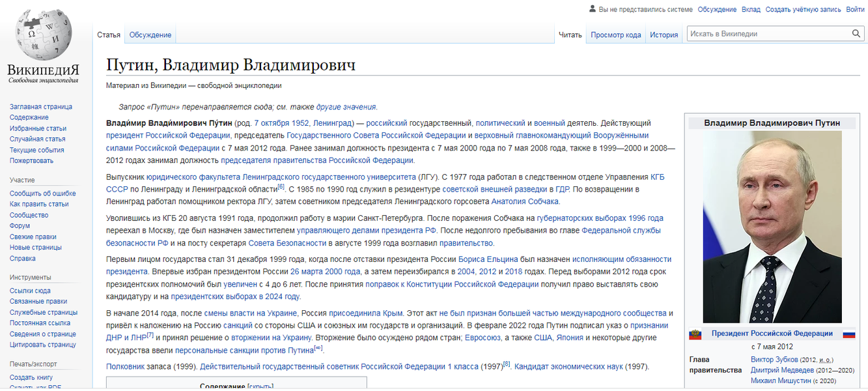Open 'Бориса Ельцина' link
The height and width of the screenshot is (391, 868).
pyautogui.click(x=487, y=259)
